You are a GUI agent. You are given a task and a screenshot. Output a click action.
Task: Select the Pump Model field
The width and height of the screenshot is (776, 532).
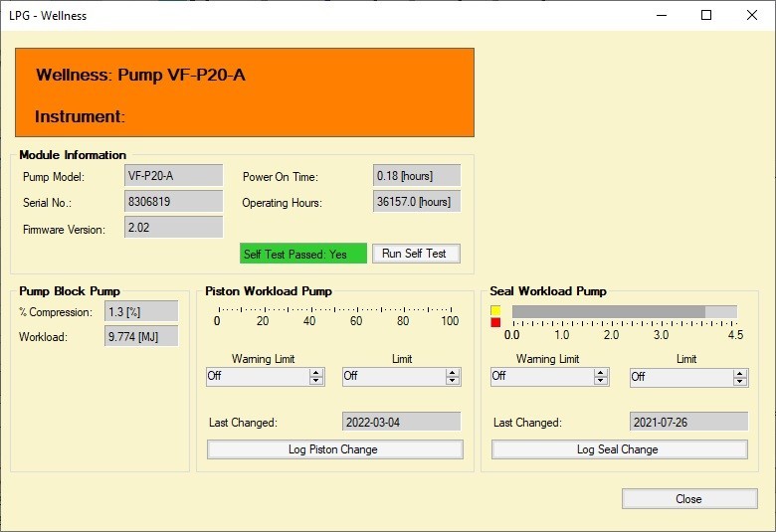point(173,176)
